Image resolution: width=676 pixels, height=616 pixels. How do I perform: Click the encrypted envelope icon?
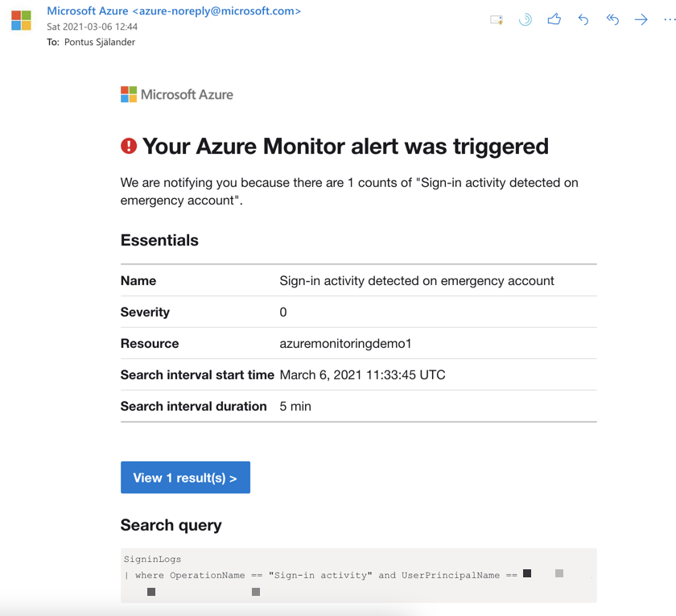point(497,20)
